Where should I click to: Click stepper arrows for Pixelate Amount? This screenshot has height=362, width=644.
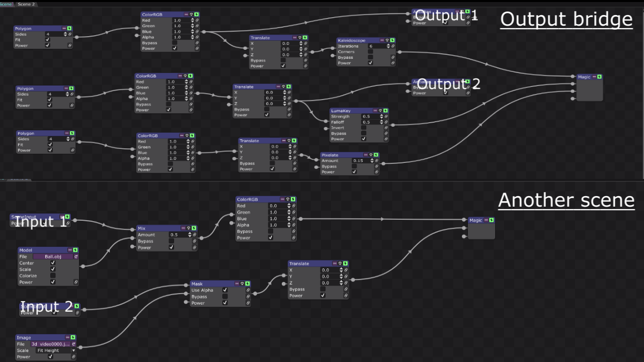(x=372, y=161)
